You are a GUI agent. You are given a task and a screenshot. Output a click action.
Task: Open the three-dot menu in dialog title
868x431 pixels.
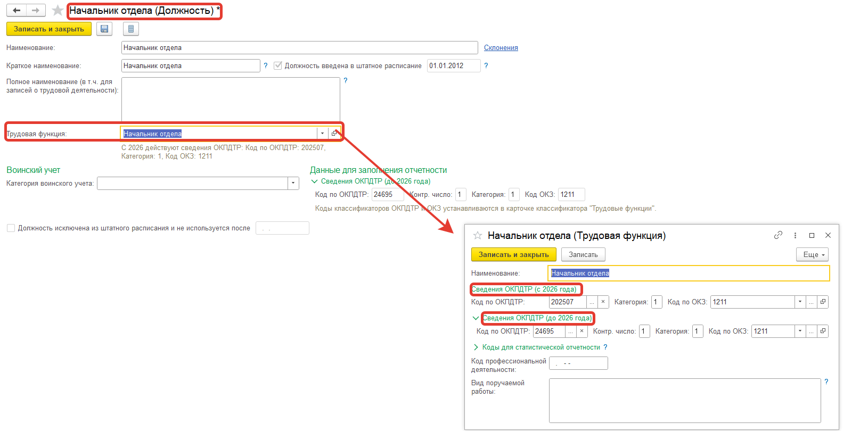(x=795, y=235)
